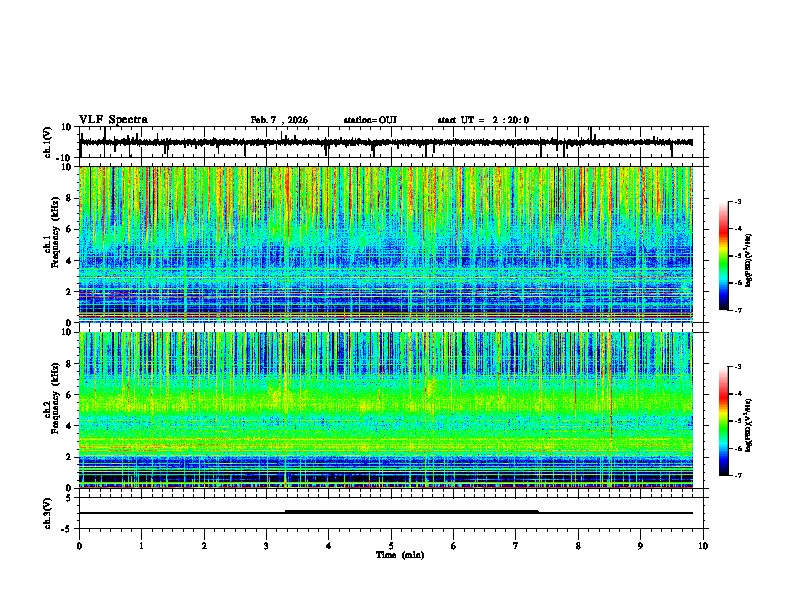Click the ch.2 colorbar PSD units label
The height and width of the screenshot is (612, 792).
click(749, 425)
